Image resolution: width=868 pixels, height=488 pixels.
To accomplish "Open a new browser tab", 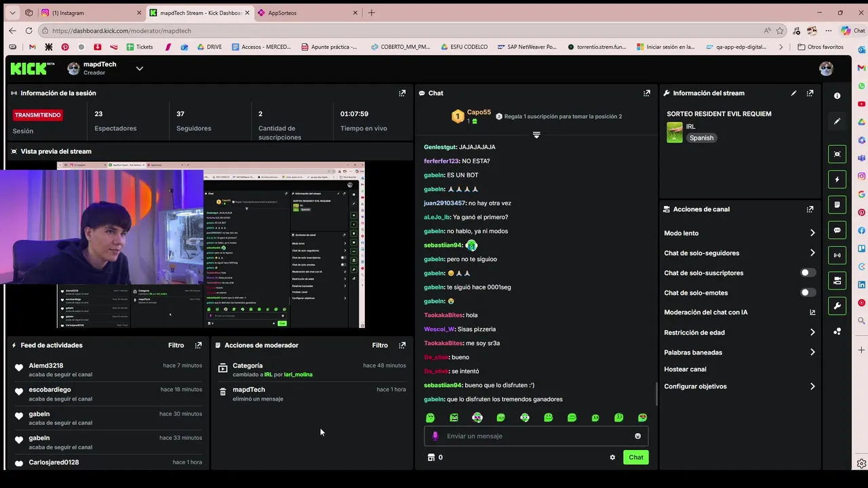I will tap(371, 13).
